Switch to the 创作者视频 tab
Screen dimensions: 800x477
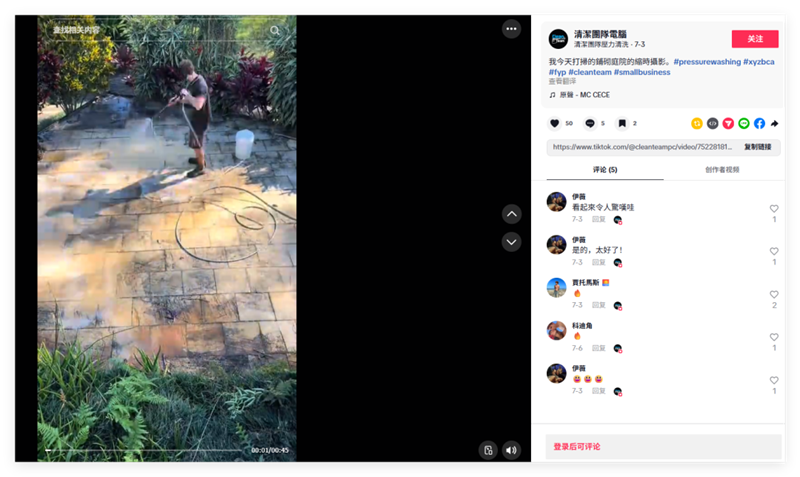point(722,170)
